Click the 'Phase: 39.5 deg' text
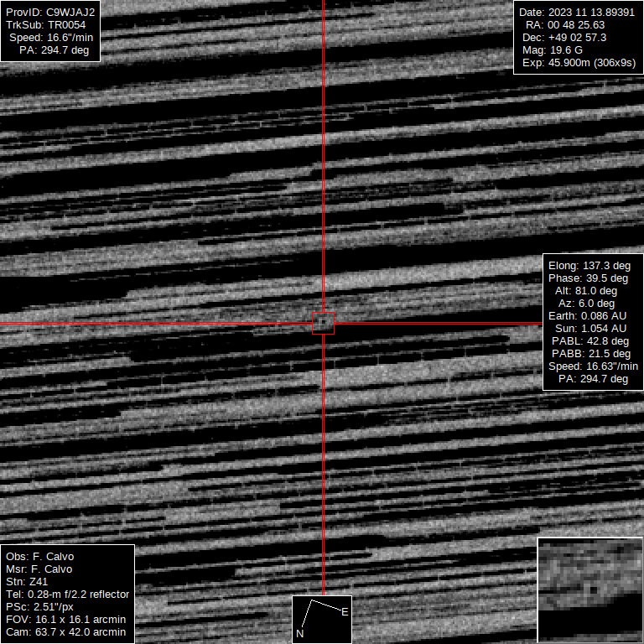This screenshot has height=644, width=644. (x=588, y=278)
